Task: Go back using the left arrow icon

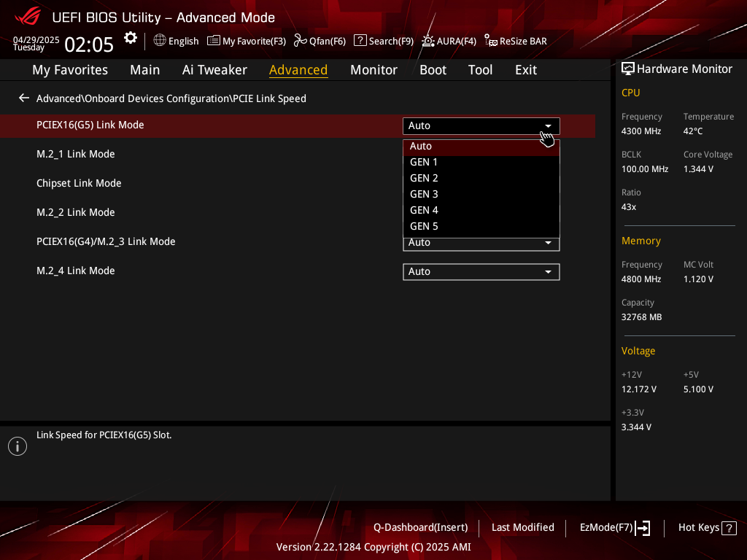Action: [24, 98]
